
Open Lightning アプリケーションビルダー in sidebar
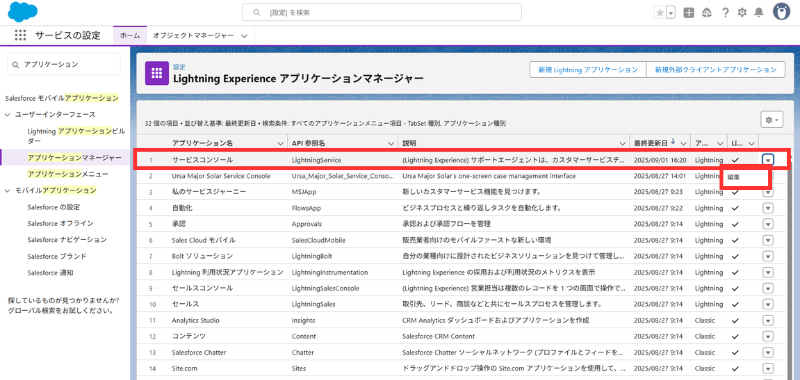76,135
